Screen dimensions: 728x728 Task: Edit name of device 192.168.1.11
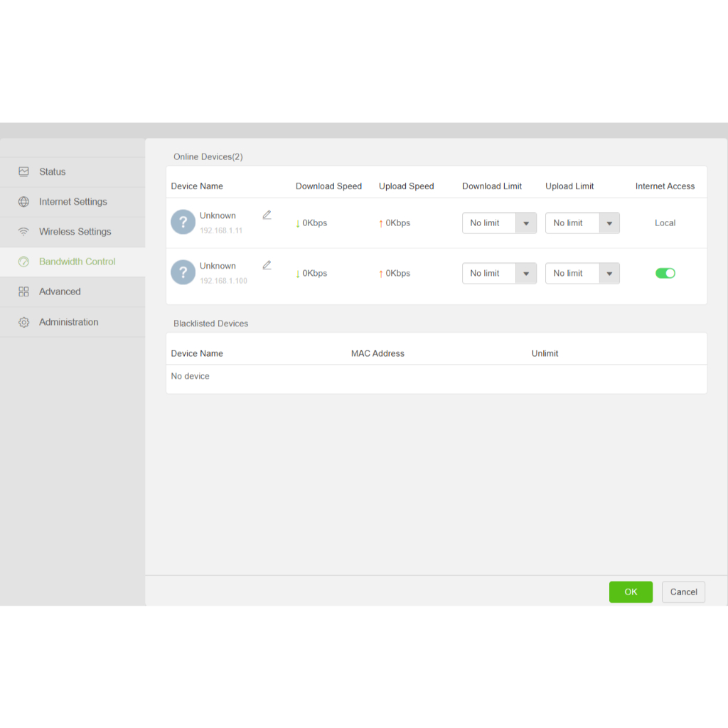[267, 215]
